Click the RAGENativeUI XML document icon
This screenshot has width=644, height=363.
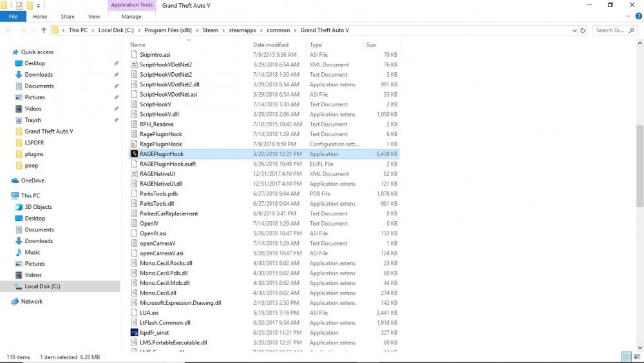[134, 174]
